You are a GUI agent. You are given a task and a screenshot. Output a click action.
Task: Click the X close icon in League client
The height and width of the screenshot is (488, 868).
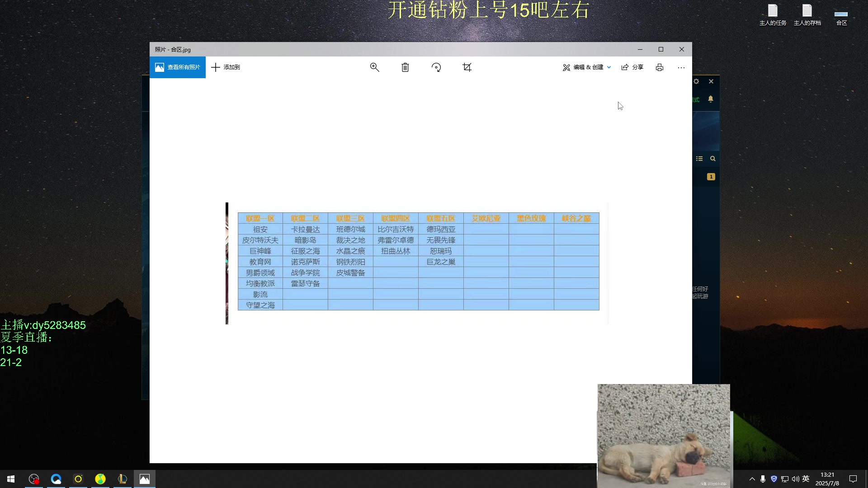711,81
